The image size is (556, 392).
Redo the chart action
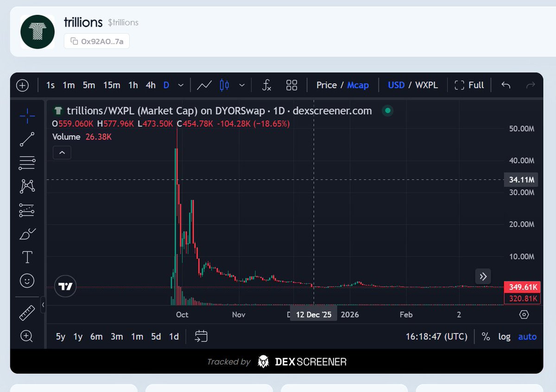tap(531, 85)
